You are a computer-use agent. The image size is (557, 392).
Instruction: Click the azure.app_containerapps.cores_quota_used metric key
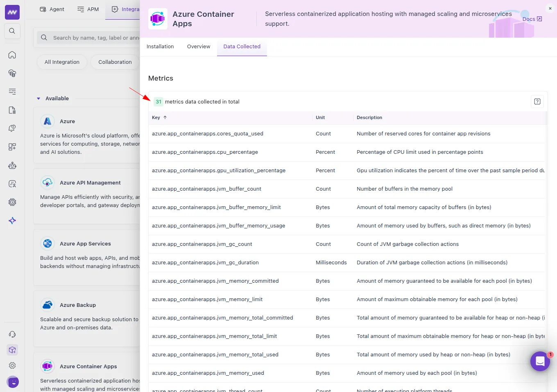208,134
